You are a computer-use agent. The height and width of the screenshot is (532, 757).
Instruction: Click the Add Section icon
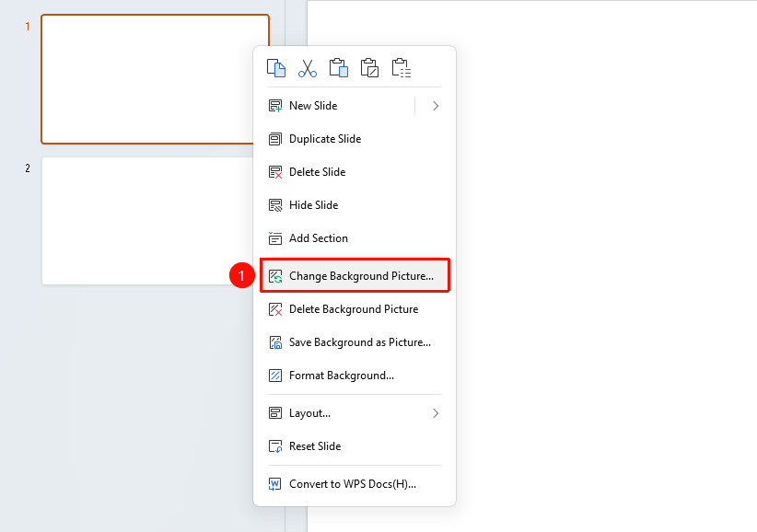(275, 238)
